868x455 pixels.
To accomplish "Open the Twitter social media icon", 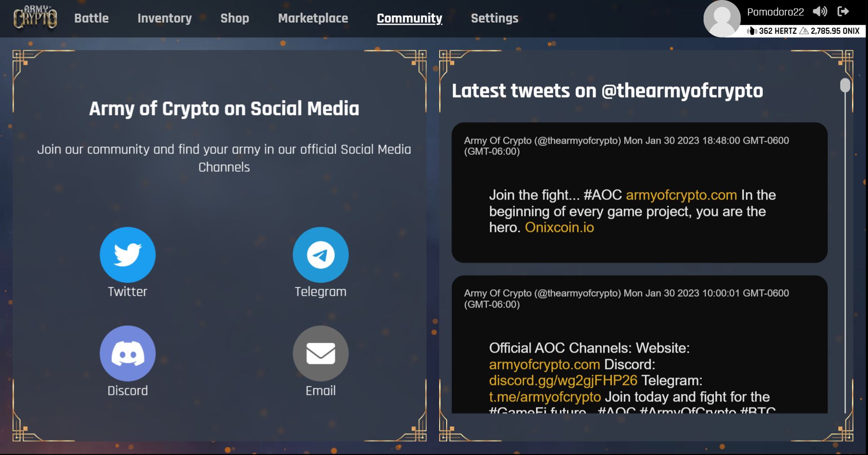I will 127,255.
